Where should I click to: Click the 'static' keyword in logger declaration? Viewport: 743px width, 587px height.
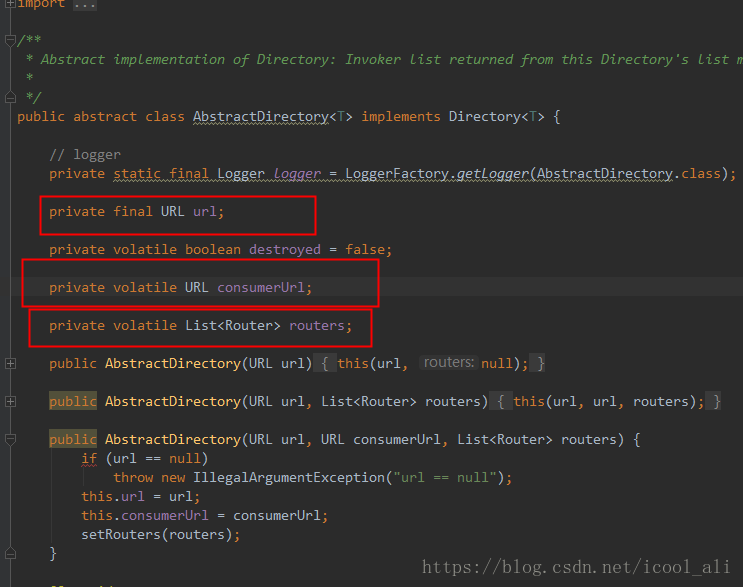click(136, 173)
